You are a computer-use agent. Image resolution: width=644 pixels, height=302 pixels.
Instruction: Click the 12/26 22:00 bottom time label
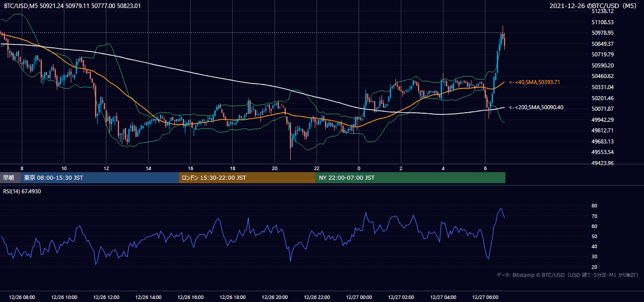click(x=316, y=297)
